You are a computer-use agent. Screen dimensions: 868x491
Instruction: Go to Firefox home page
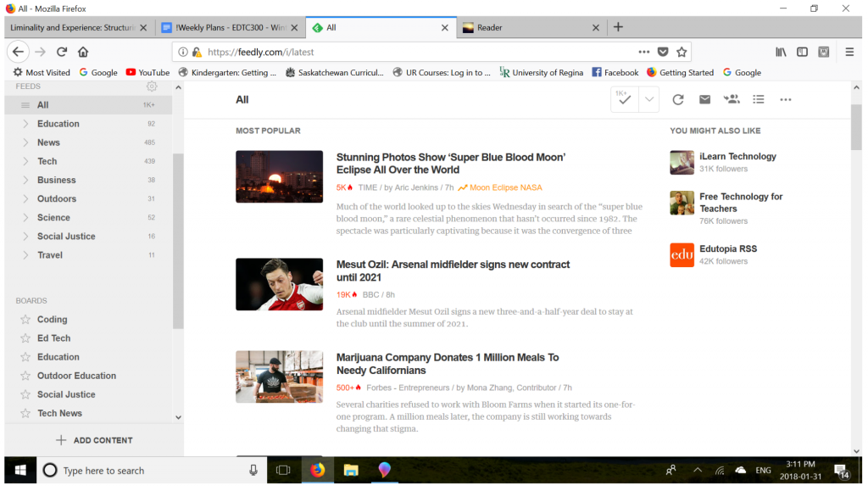(x=83, y=52)
